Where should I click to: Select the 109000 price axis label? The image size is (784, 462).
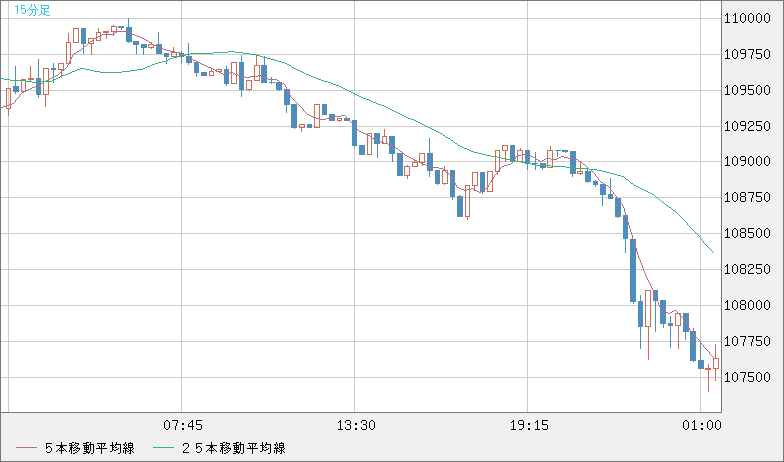click(x=747, y=162)
